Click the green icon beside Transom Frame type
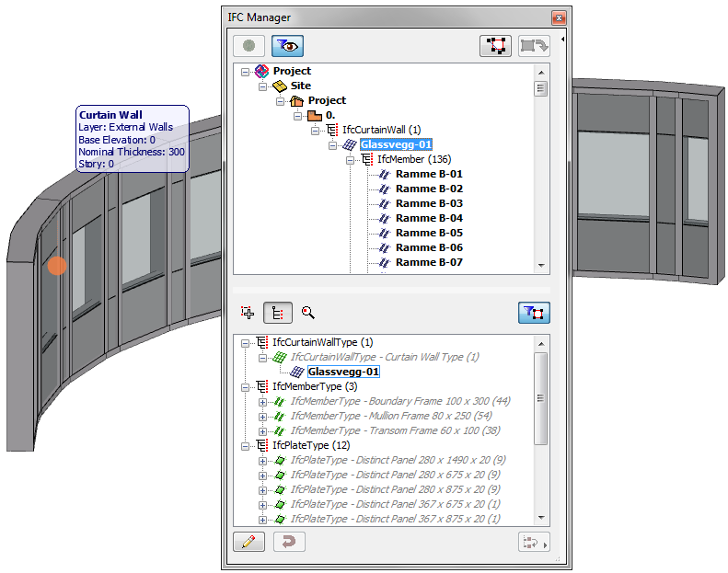The image size is (728, 573). tap(280, 431)
